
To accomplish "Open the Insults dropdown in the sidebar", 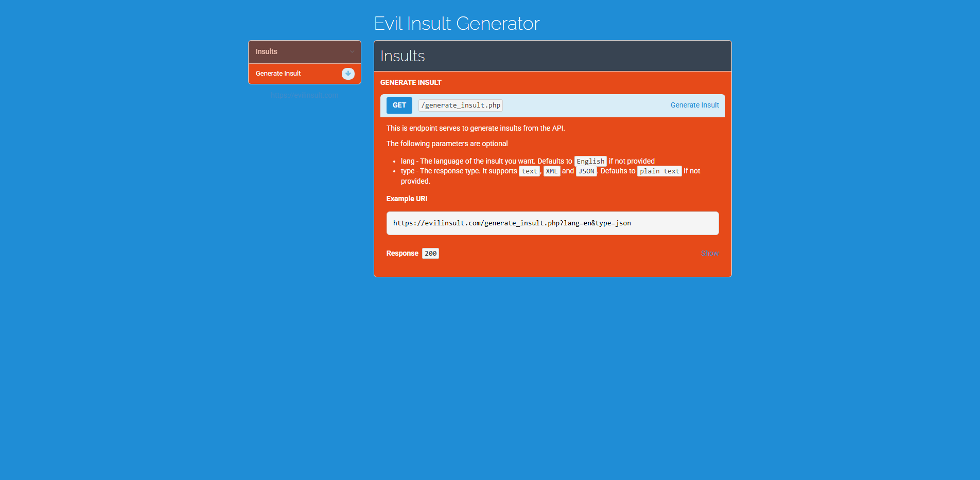I will (304, 51).
